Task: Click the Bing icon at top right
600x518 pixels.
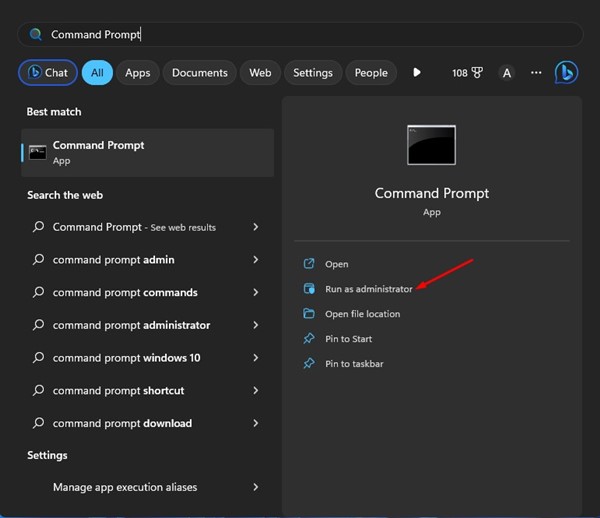Action: pyautogui.click(x=566, y=72)
